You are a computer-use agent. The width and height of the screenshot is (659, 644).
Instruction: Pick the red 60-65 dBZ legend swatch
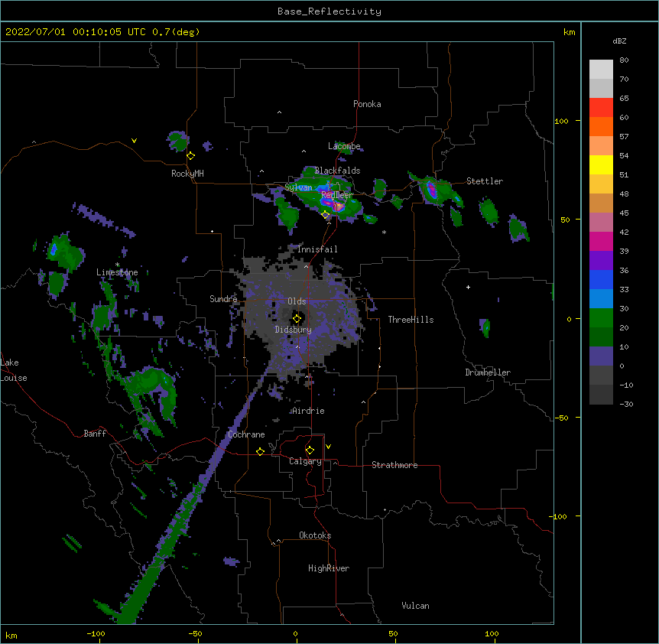(x=601, y=108)
